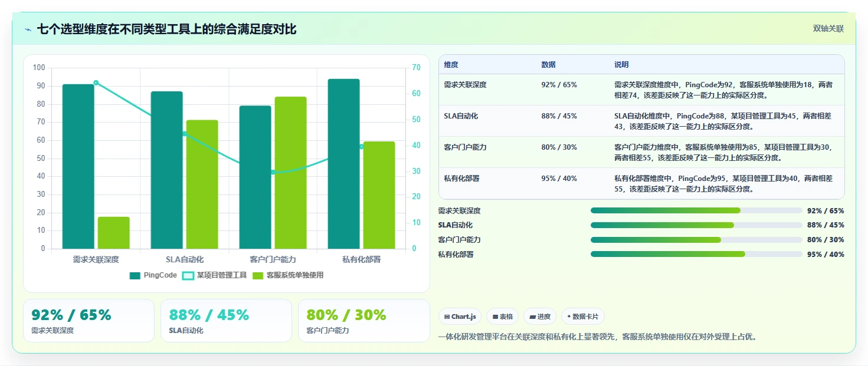Screen dimensions: 868x366
Task: Click the PingCode bar for 客户门户能力
Action: [x=255, y=177]
